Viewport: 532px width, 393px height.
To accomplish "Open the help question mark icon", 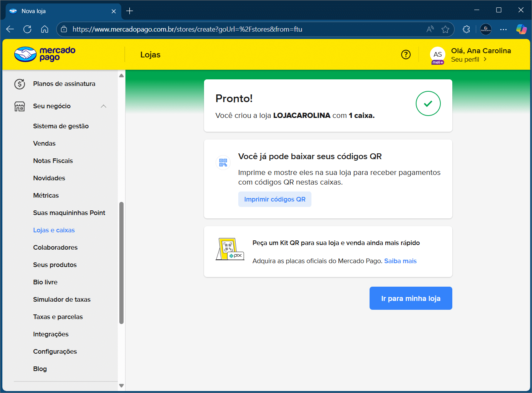I will [x=406, y=55].
